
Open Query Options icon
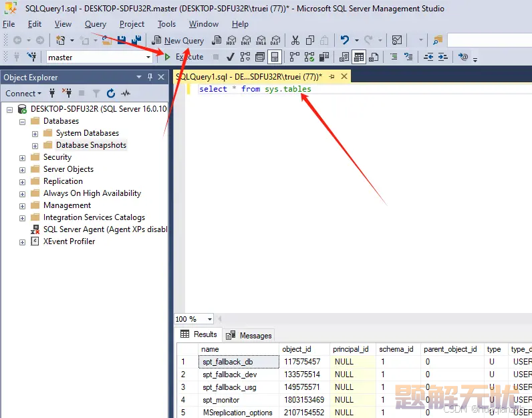[260, 57]
